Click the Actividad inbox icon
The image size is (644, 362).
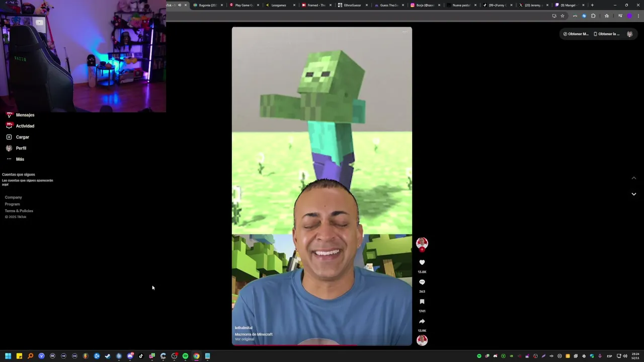pyautogui.click(x=9, y=126)
